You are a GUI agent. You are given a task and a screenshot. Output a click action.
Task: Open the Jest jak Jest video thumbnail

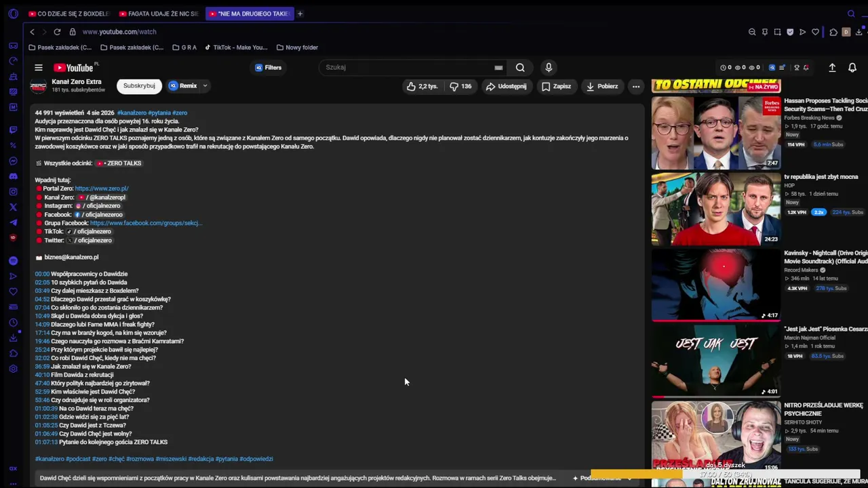tap(716, 361)
